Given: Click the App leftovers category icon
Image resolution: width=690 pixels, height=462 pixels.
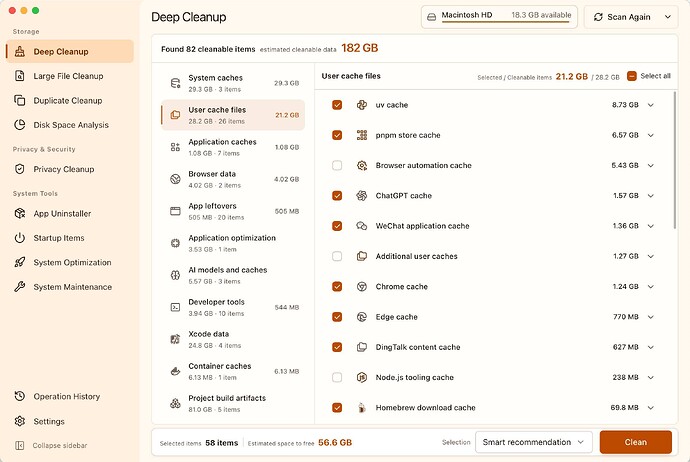Looking at the screenshot, I should (175, 211).
